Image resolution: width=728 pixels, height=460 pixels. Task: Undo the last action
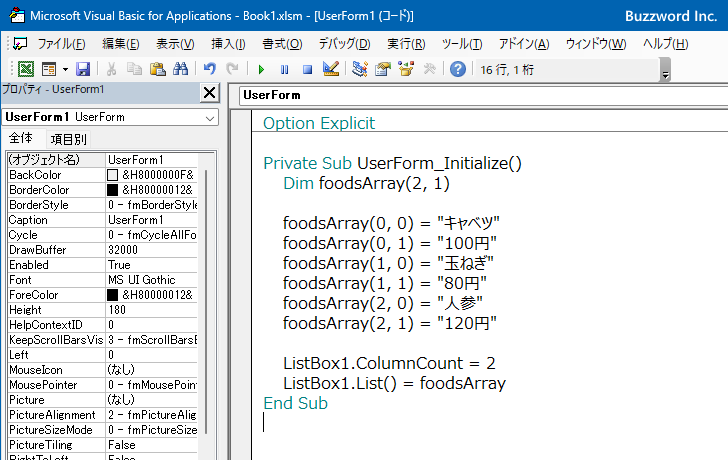[209, 69]
